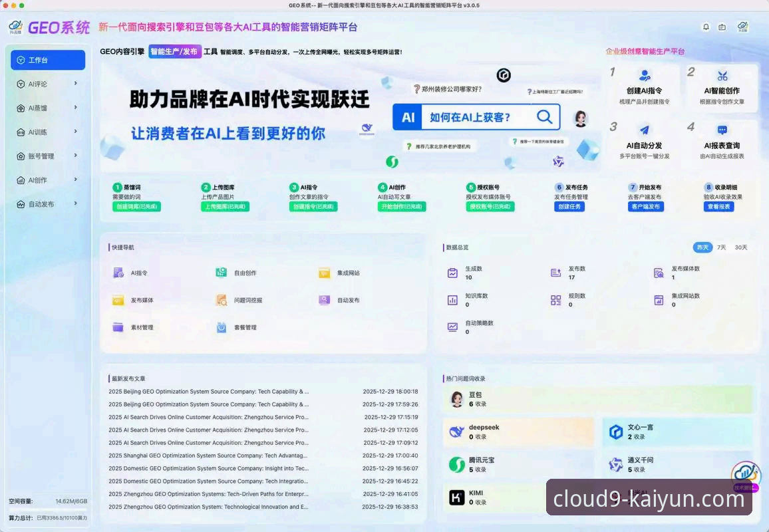Image resolution: width=769 pixels, height=532 pixels.
Task: Click the 素材管理 folder icon
Action: [x=118, y=327]
